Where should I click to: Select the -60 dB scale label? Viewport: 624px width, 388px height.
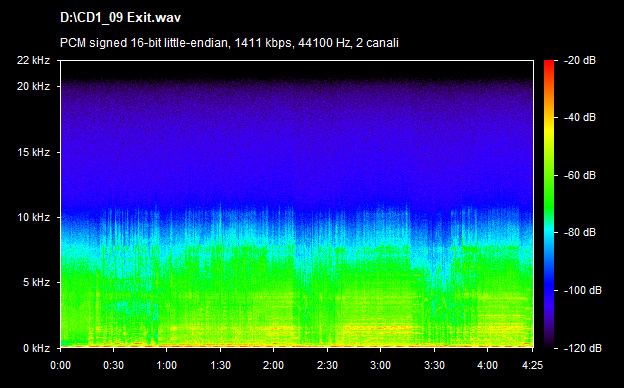coord(580,175)
